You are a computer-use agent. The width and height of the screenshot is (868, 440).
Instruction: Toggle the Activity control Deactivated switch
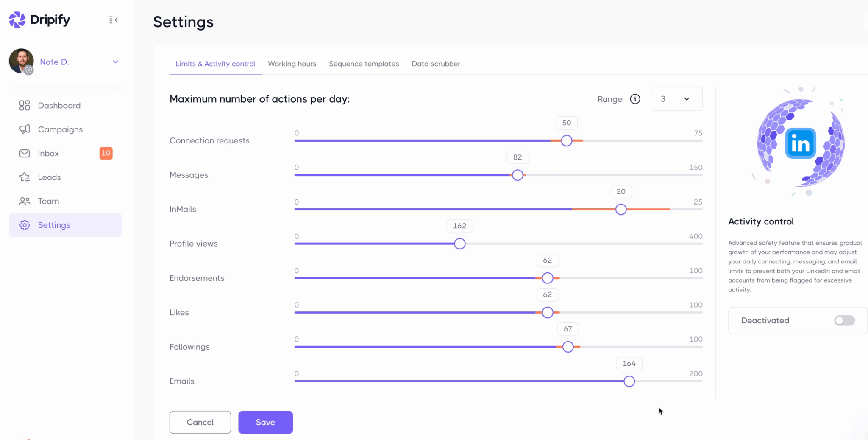coord(844,320)
